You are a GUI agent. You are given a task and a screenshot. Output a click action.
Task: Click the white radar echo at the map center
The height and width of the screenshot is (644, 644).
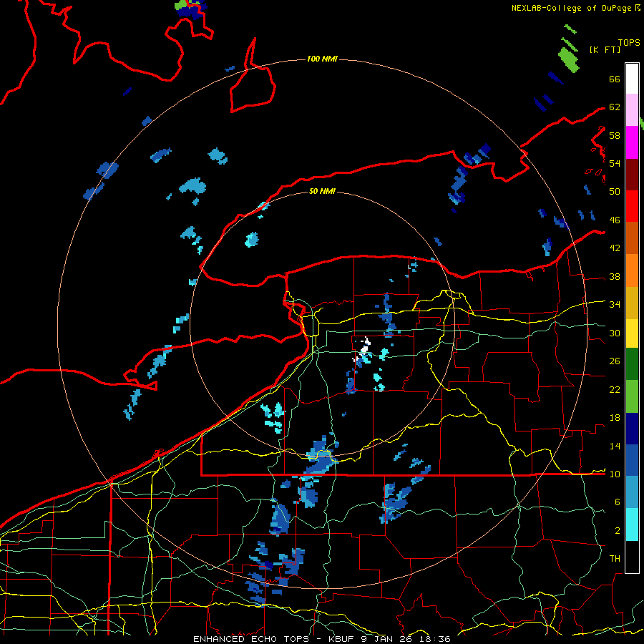(x=364, y=348)
